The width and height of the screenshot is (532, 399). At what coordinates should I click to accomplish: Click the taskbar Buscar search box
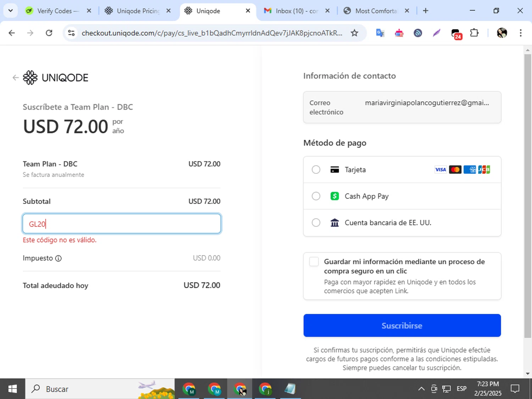(x=100, y=389)
